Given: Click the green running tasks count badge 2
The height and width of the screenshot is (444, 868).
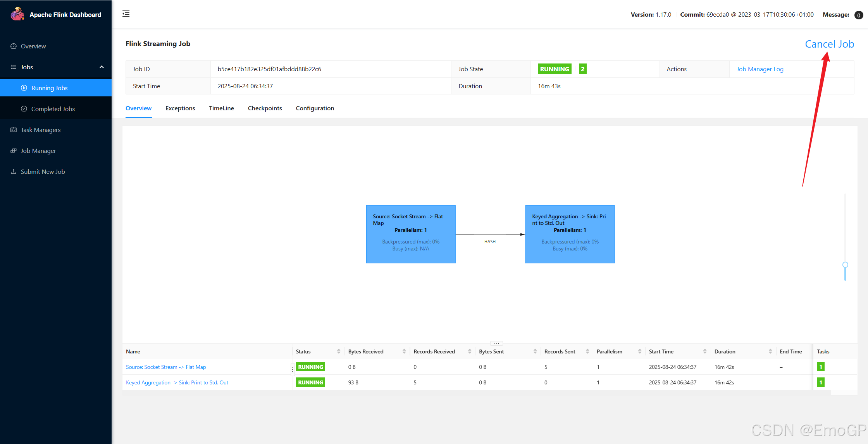Looking at the screenshot, I should 582,69.
